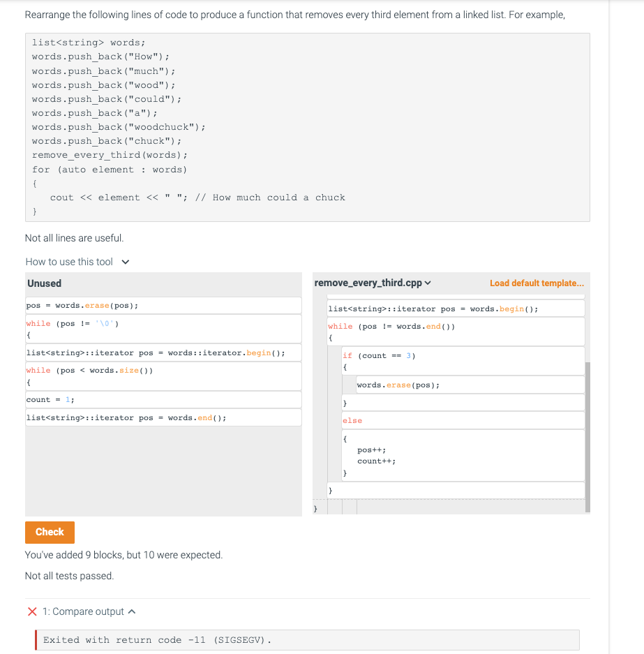644x654 pixels.
Task: Click the list<string> words; example line
Action: pyautogui.click(x=89, y=43)
